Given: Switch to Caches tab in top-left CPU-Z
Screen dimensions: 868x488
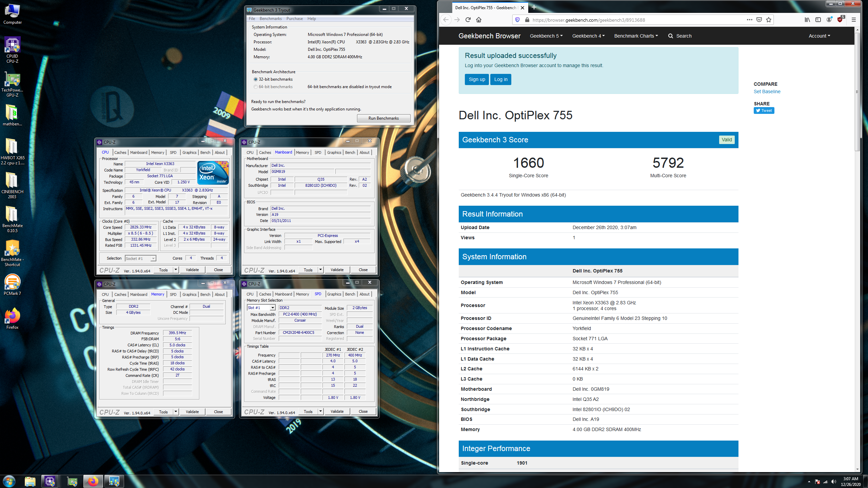Looking at the screenshot, I should pos(120,152).
